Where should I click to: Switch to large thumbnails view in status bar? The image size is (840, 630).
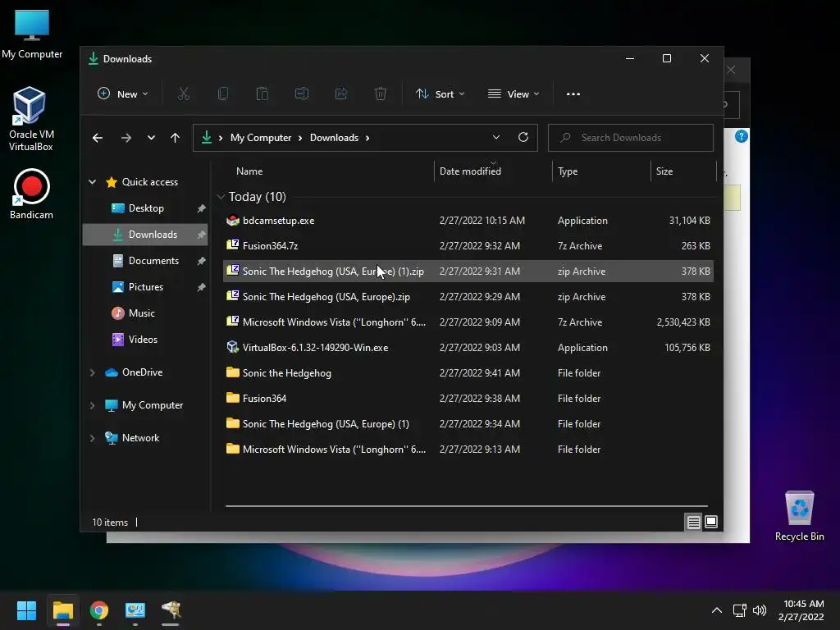[711, 522]
